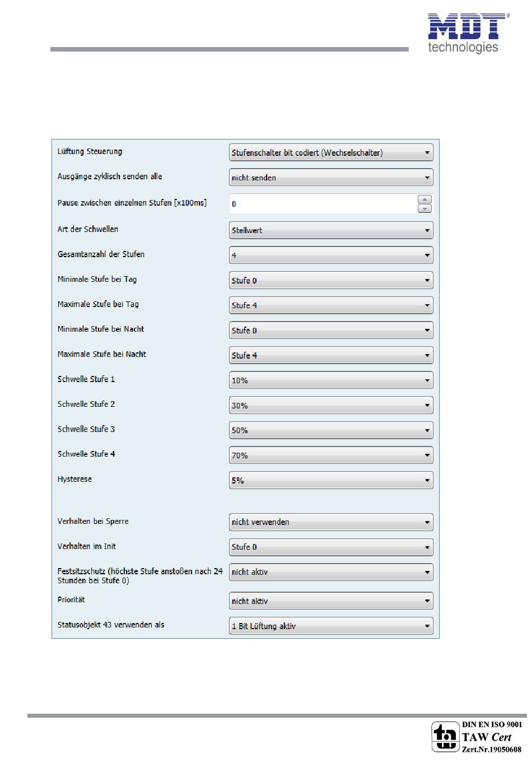Expand Ausgänge zyklisch senden alle dropdown
Screen dimensions: 532x767
(331, 178)
